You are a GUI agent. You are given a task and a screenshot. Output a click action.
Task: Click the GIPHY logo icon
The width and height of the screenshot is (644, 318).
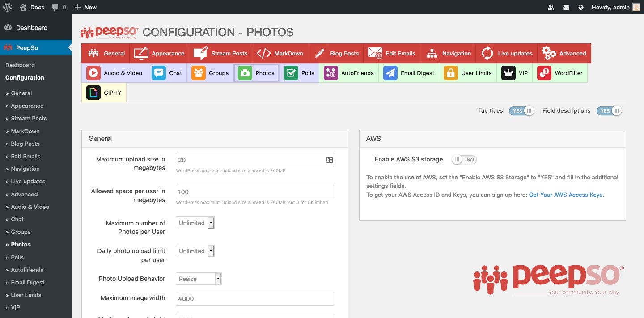tap(93, 93)
